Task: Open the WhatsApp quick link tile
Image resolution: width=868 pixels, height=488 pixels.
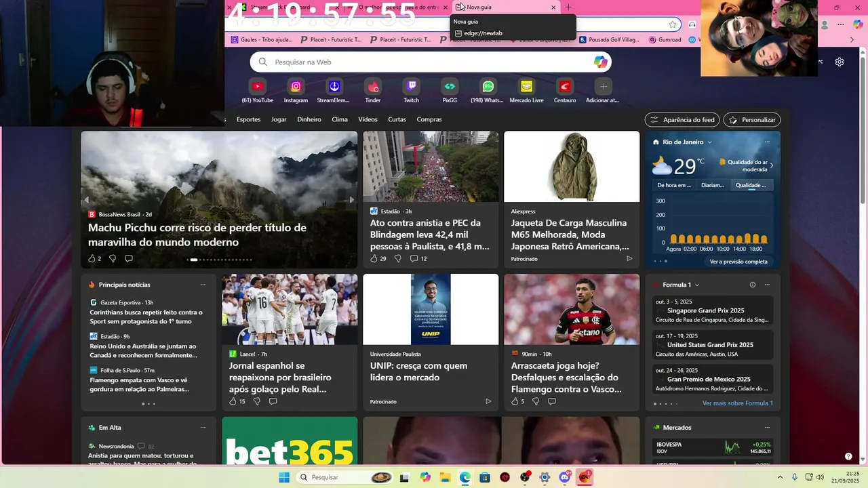Action: [488, 91]
